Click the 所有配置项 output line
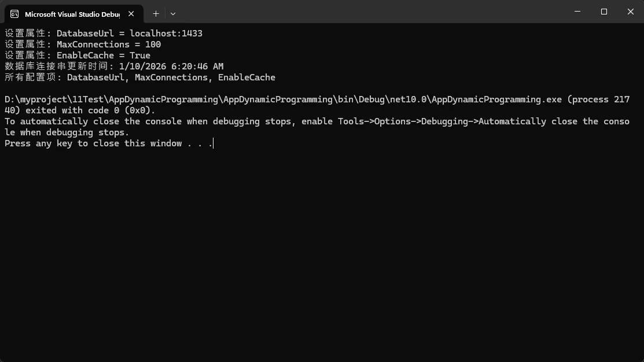Screen dimensions: 644x362 point(139,77)
